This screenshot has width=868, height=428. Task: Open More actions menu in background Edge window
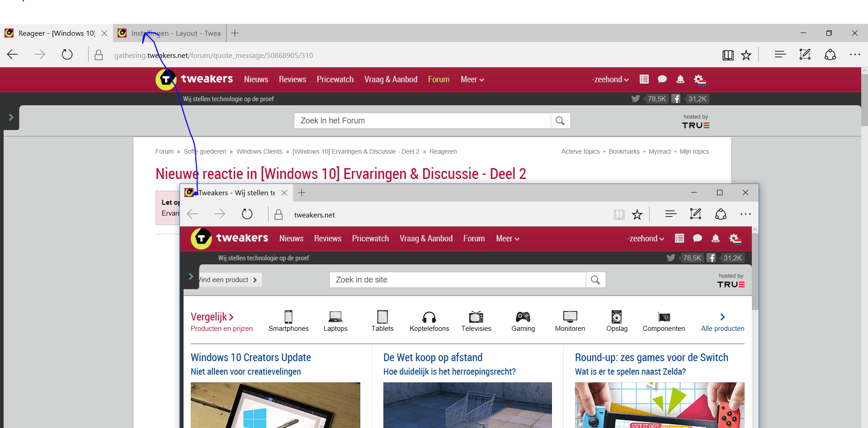click(855, 55)
